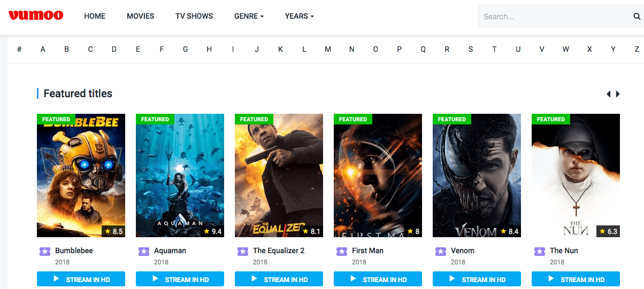Stream The Nun in HD
The height and width of the screenshot is (289, 644).
576,279
